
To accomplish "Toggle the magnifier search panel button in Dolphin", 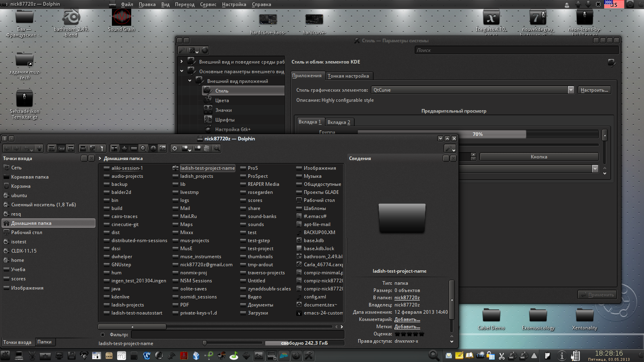I will [143, 148].
